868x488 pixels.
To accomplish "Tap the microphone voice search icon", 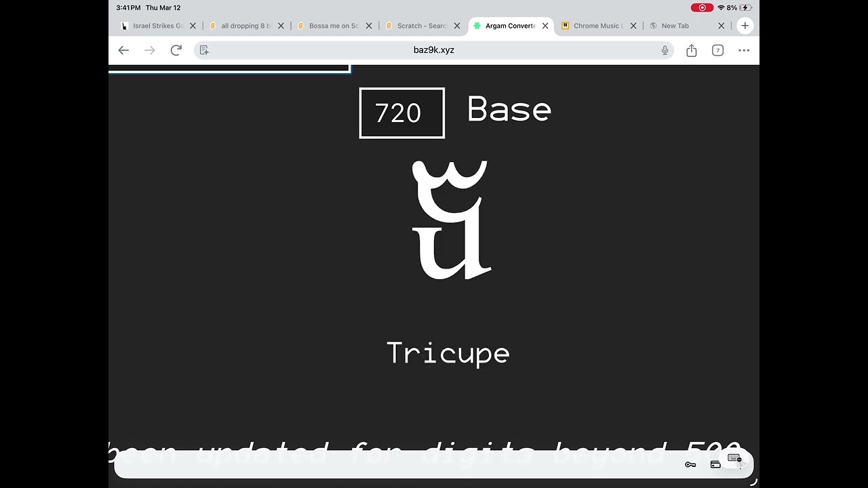I will pos(665,50).
